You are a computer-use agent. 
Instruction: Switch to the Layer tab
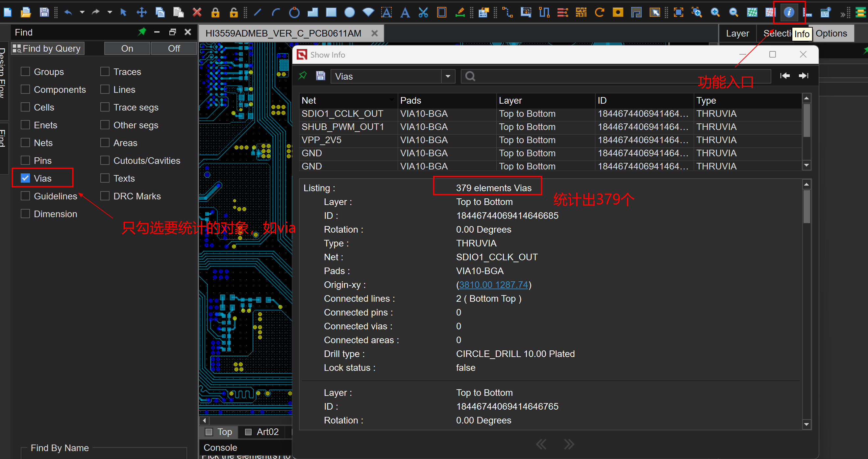[x=737, y=33]
